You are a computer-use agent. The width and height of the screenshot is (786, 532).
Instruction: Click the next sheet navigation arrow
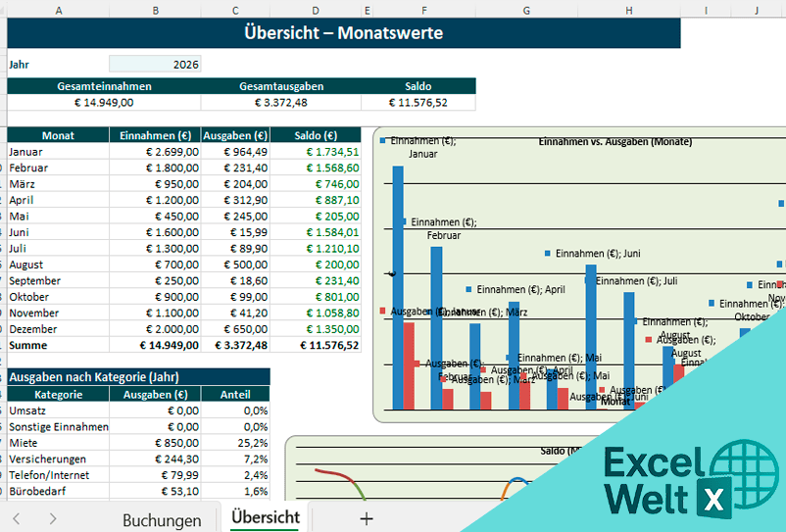[53, 519]
